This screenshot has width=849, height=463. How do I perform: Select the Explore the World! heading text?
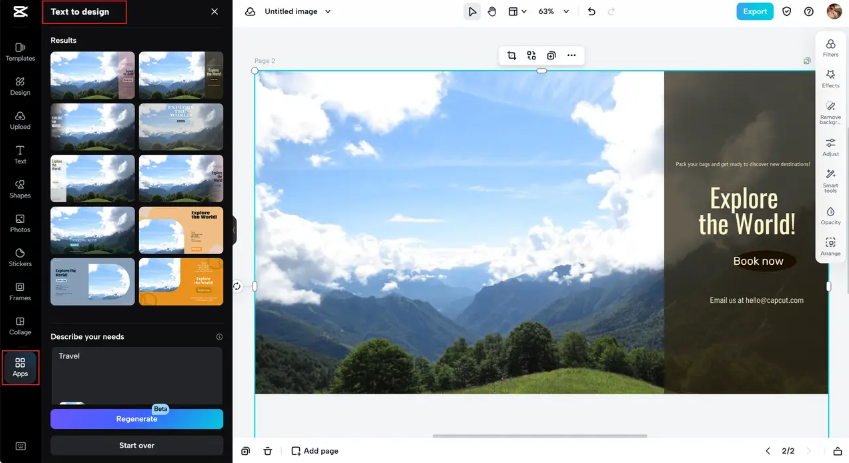(x=746, y=212)
